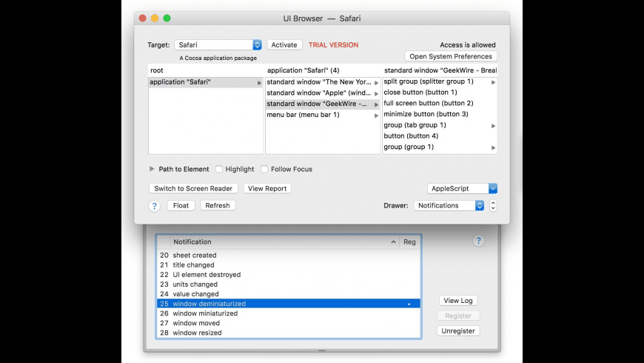Select close button (button 1) row
The height and width of the screenshot is (363, 644).
440,93
